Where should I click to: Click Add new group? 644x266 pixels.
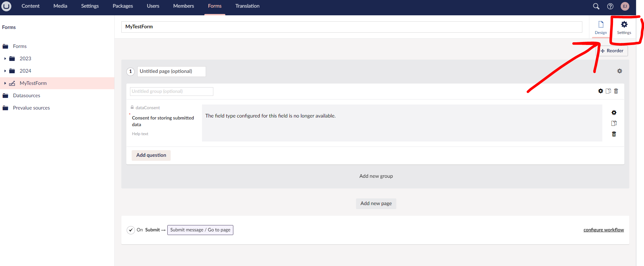376,176
